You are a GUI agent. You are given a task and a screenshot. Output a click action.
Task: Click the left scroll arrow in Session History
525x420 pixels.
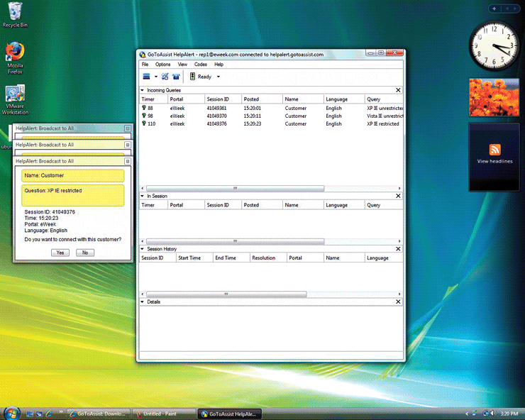(x=143, y=294)
